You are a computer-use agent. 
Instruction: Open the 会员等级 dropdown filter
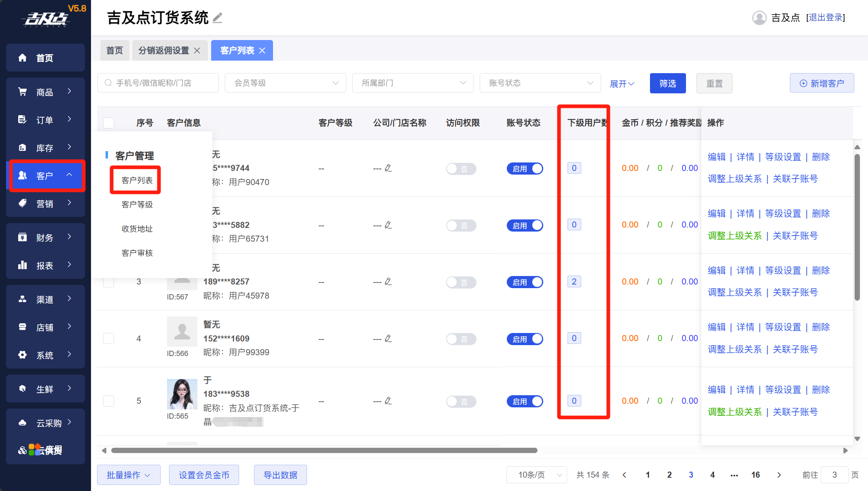coord(285,83)
